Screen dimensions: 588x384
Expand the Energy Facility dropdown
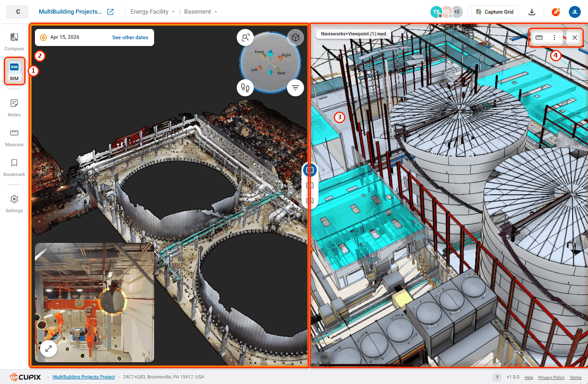point(152,12)
